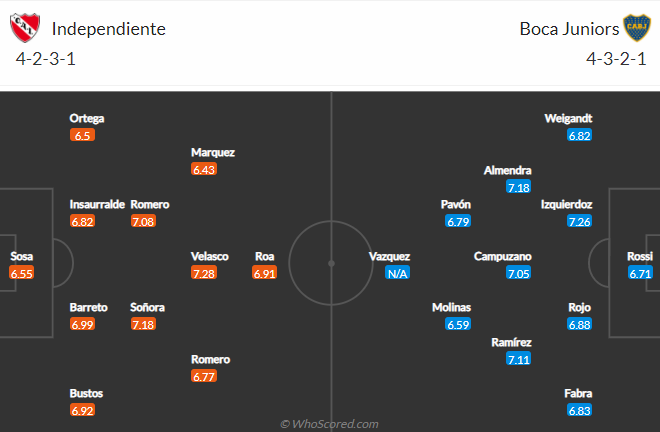Open the Independiente team name link
The height and width of the screenshot is (432, 660).
pyautogui.click(x=109, y=29)
